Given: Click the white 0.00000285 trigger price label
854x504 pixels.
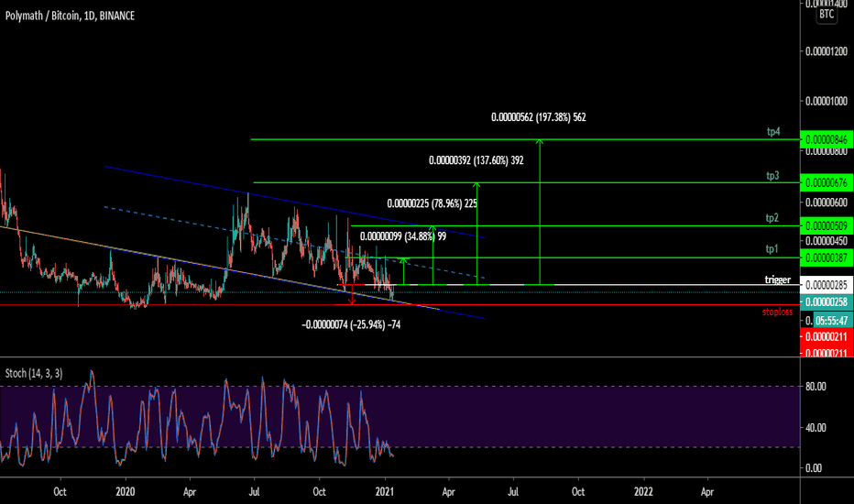Looking at the screenshot, I should click(x=827, y=284).
